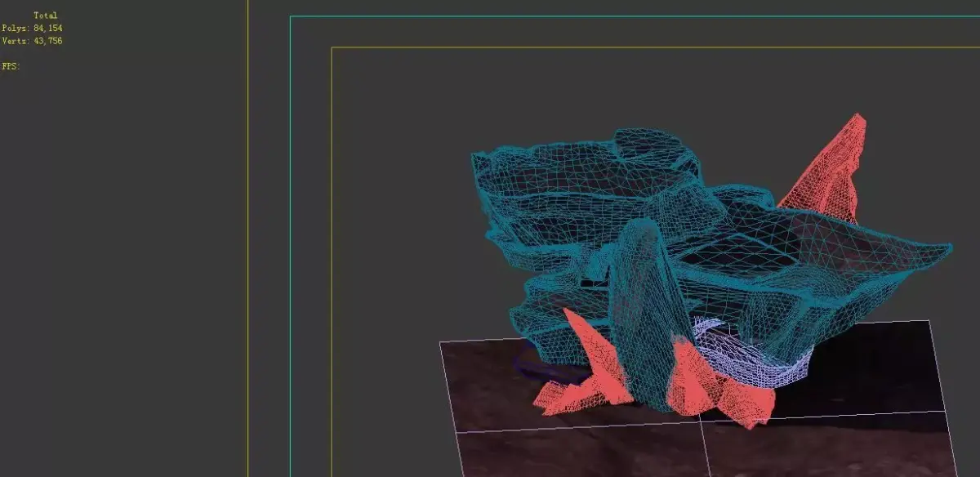Click the "Total" statistics header text

(46, 16)
